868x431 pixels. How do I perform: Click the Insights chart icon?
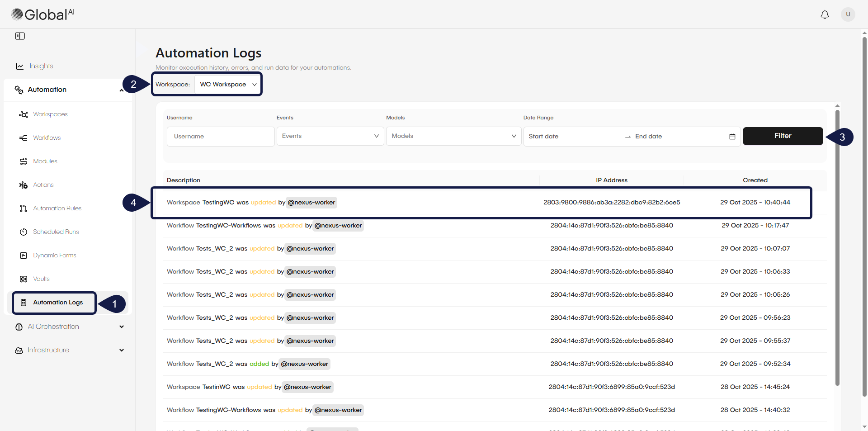point(20,66)
